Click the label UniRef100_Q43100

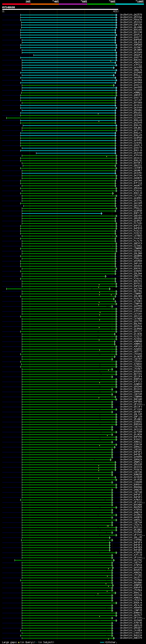pos(131,105)
